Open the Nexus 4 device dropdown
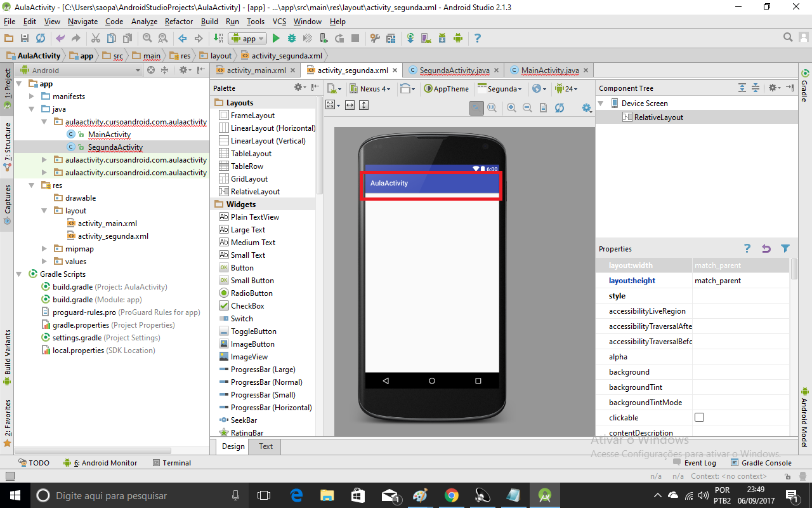 coord(370,89)
